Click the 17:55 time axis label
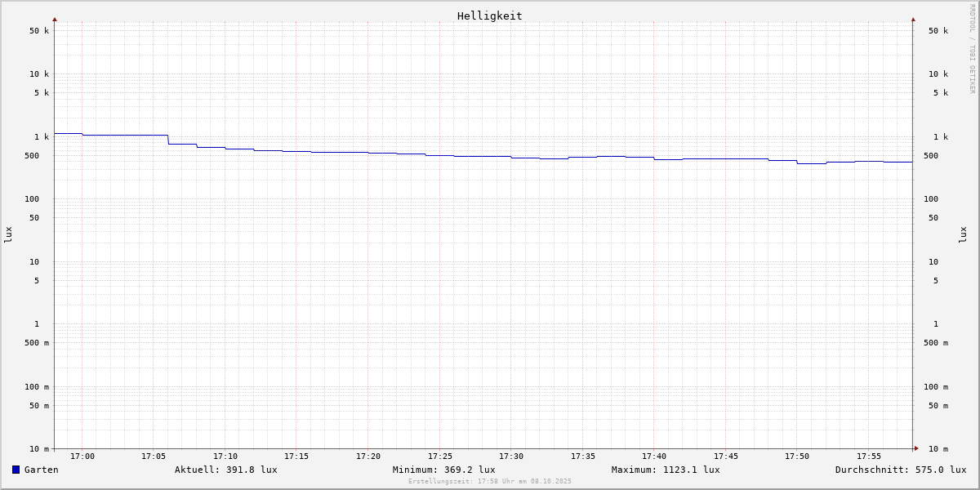The height and width of the screenshot is (490, 980). (x=869, y=457)
